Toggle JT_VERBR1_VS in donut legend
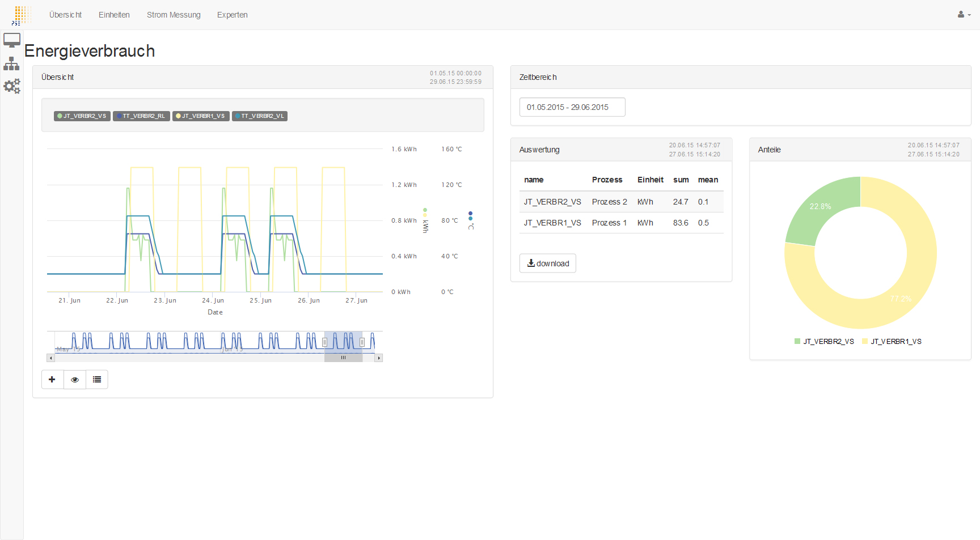The height and width of the screenshot is (540, 980). pos(892,342)
